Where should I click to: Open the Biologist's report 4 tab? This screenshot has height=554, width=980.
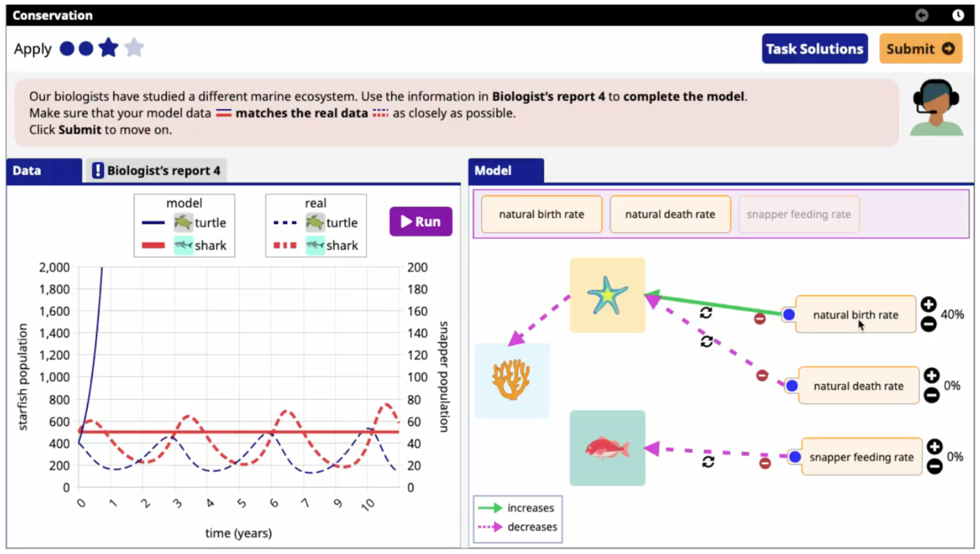(x=157, y=171)
